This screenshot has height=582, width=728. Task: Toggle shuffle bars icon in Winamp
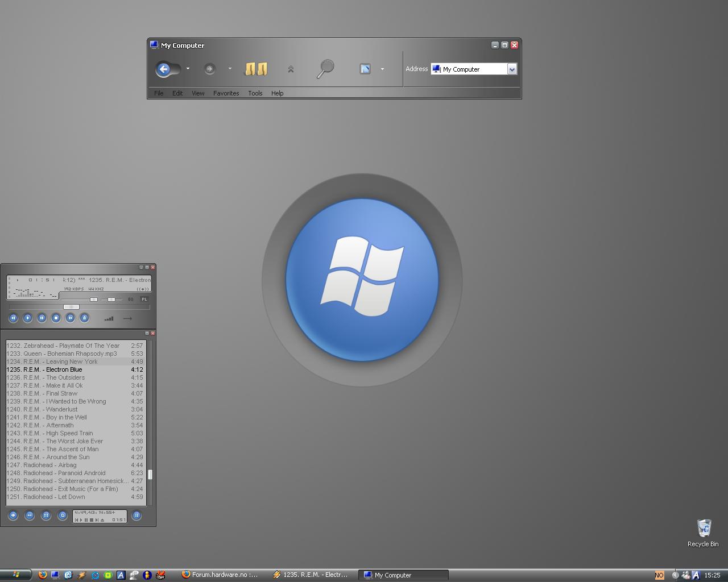coord(109,319)
